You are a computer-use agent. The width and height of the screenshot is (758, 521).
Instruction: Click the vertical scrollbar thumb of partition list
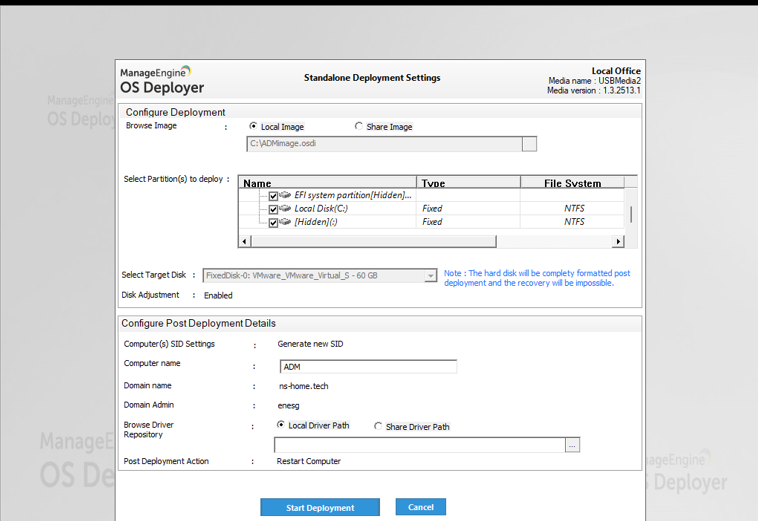pyautogui.click(x=631, y=214)
